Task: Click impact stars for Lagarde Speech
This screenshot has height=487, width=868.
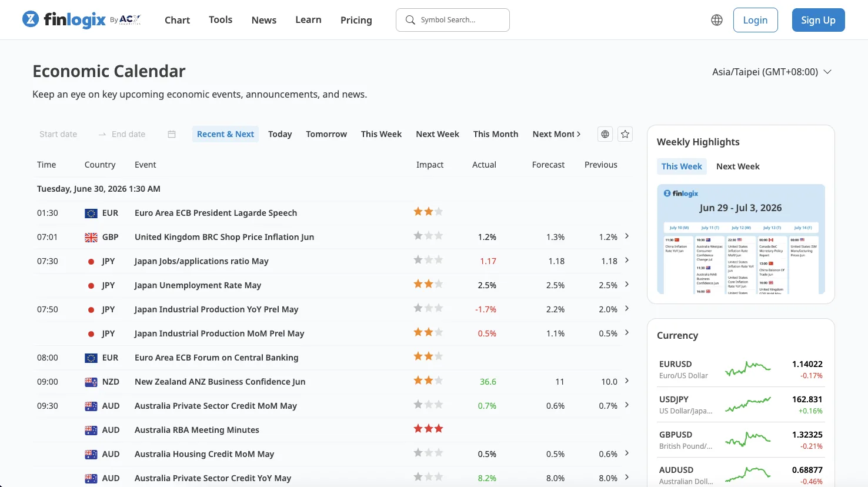Action: [x=428, y=212]
